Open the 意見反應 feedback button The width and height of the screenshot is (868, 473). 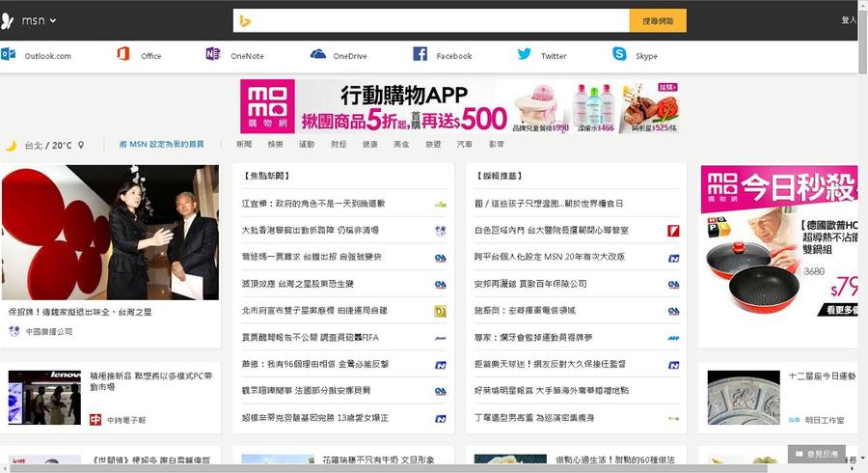click(x=816, y=453)
